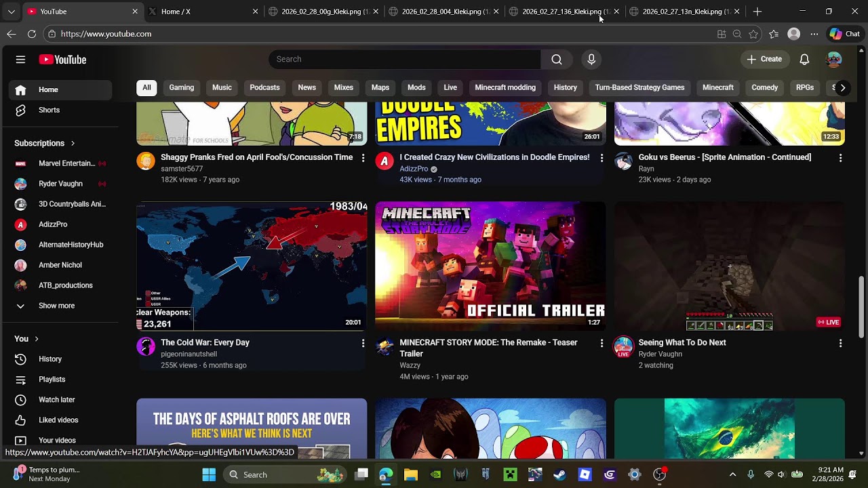Close the YouTube browser tab
This screenshot has height=488, width=868.
135,12
